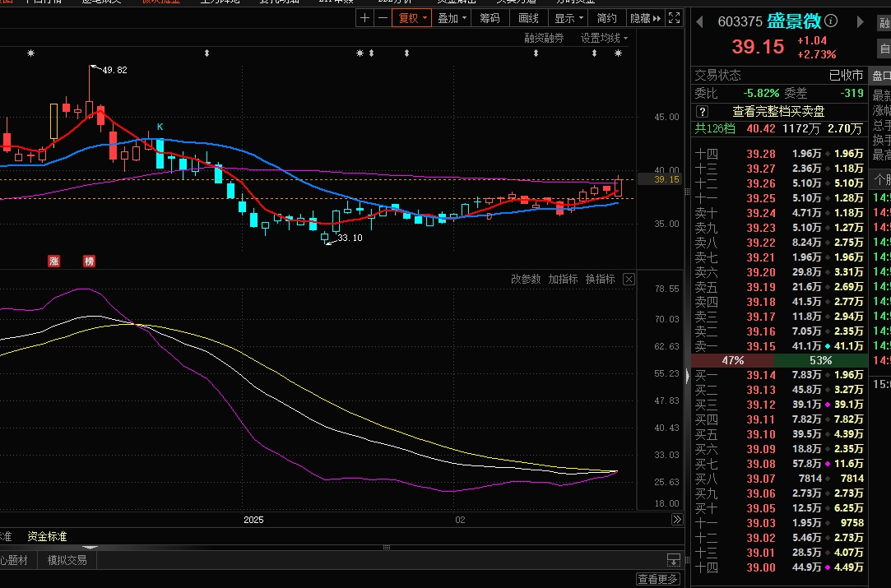The height and width of the screenshot is (588, 891).
Task: Toggle the 筹码 chip distribution display
Action: (490, 18)
